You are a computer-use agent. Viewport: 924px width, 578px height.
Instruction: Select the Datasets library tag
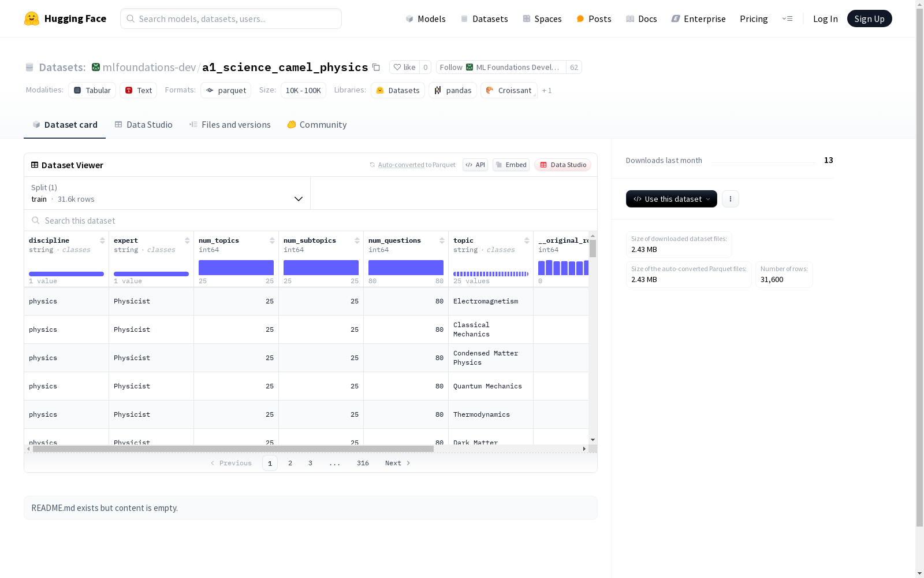(398, 90)
